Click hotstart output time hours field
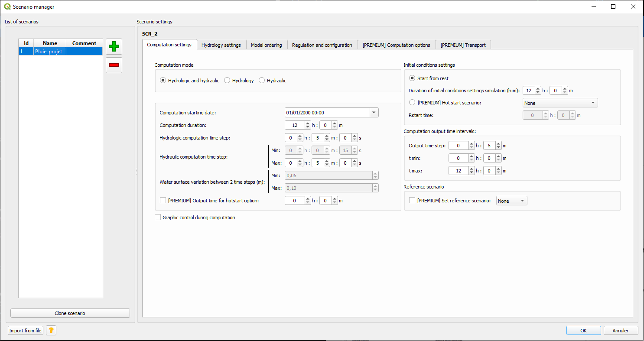Viewport: 644px width, 341px height. pyautogui.click(x=295, y=201)
